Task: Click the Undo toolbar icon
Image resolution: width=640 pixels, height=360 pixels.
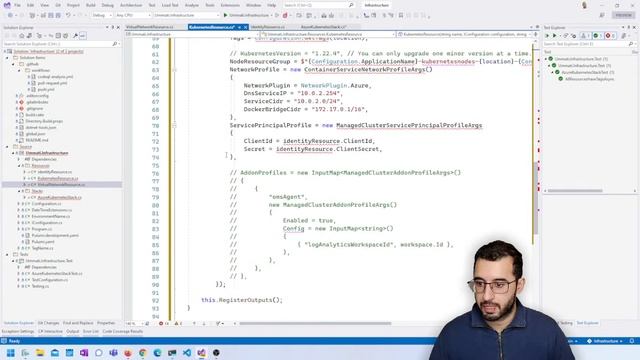Action: tap(68, 15)
